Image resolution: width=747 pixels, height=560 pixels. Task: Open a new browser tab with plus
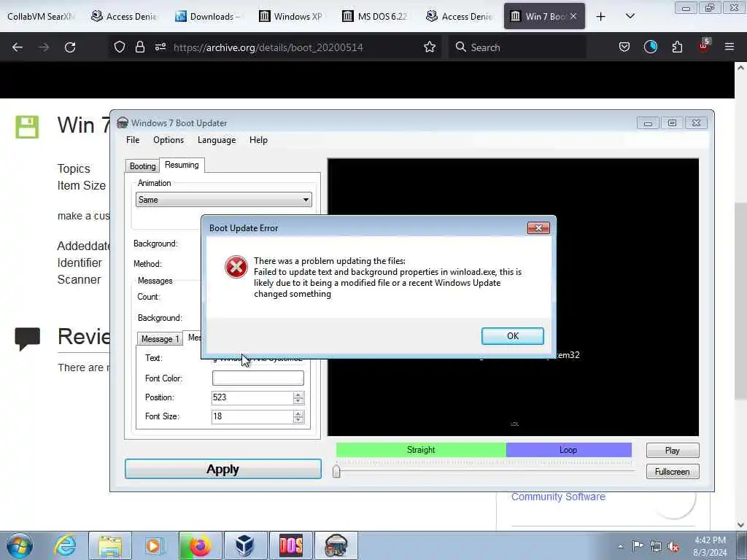[x=601, y=17]
